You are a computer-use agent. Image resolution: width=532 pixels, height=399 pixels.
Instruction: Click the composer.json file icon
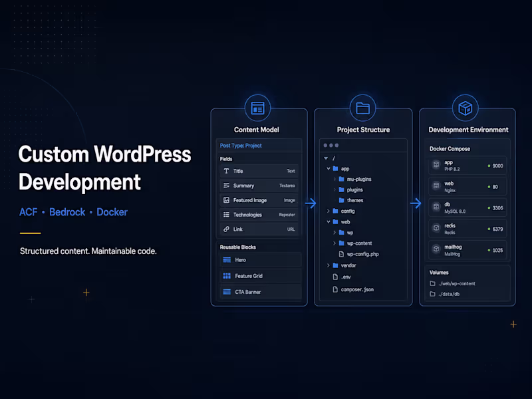coord(335,289)
